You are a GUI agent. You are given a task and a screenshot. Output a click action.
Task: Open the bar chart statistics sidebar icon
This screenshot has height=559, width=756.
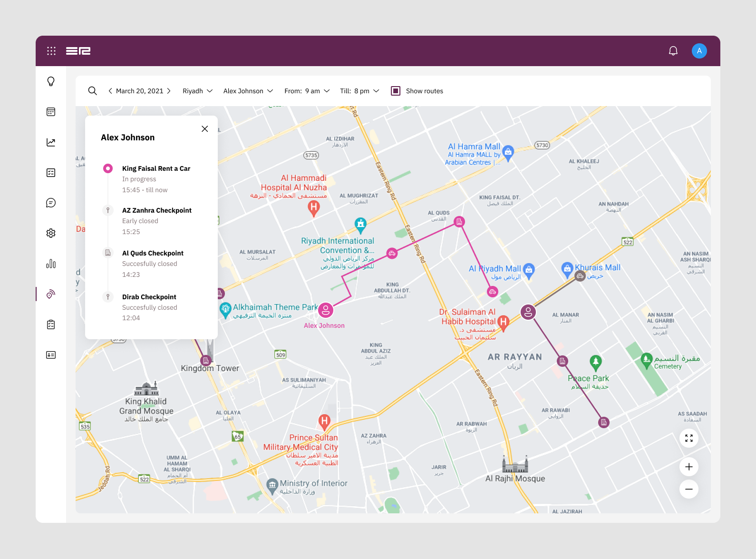pos(51,264)
